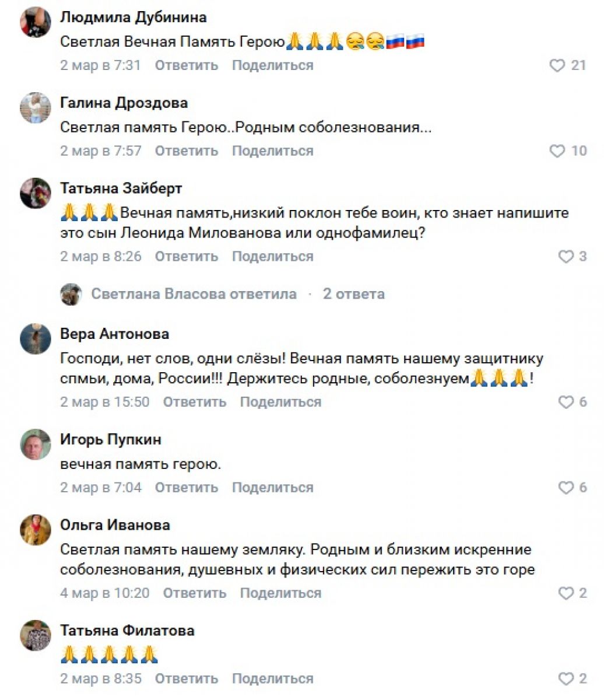Show the 2 ответа replies

click(x=354, y=294)
